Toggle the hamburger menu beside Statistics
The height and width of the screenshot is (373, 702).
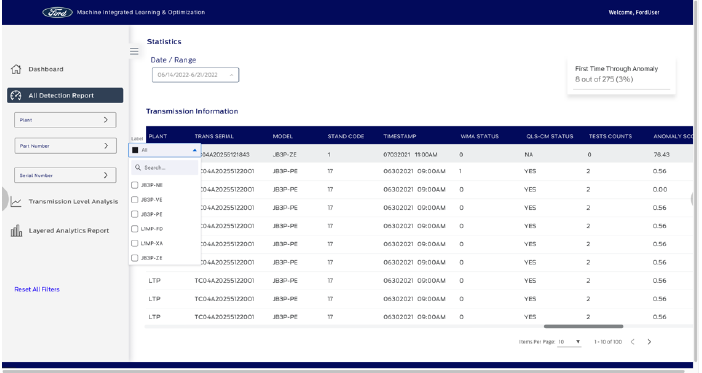pos(134,51)
